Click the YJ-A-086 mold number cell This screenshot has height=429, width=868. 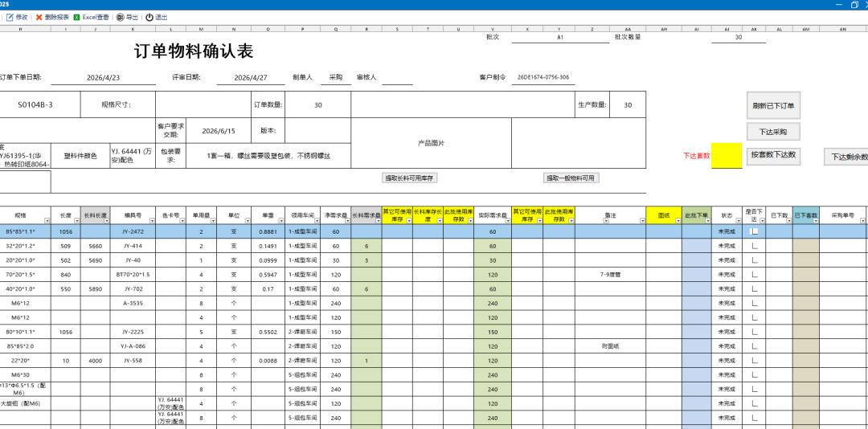pyautogui.click(x=133, y=346)
